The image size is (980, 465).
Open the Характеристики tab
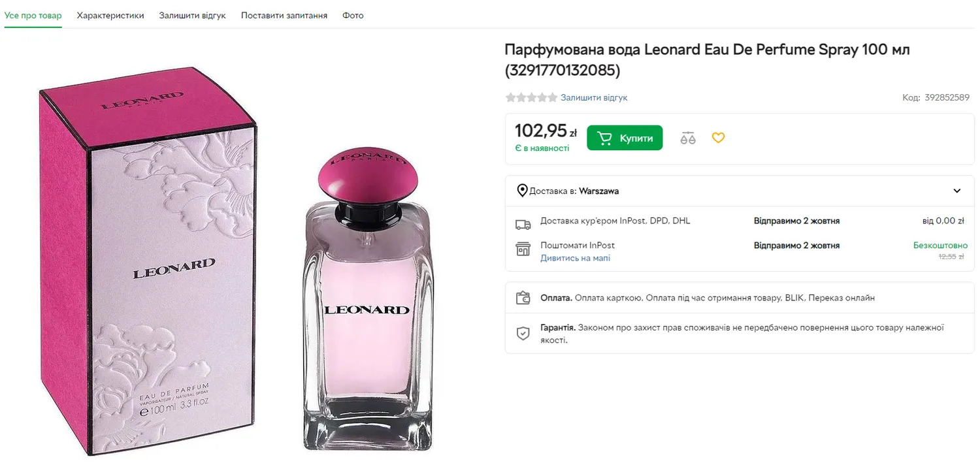(x=110, y=15)
